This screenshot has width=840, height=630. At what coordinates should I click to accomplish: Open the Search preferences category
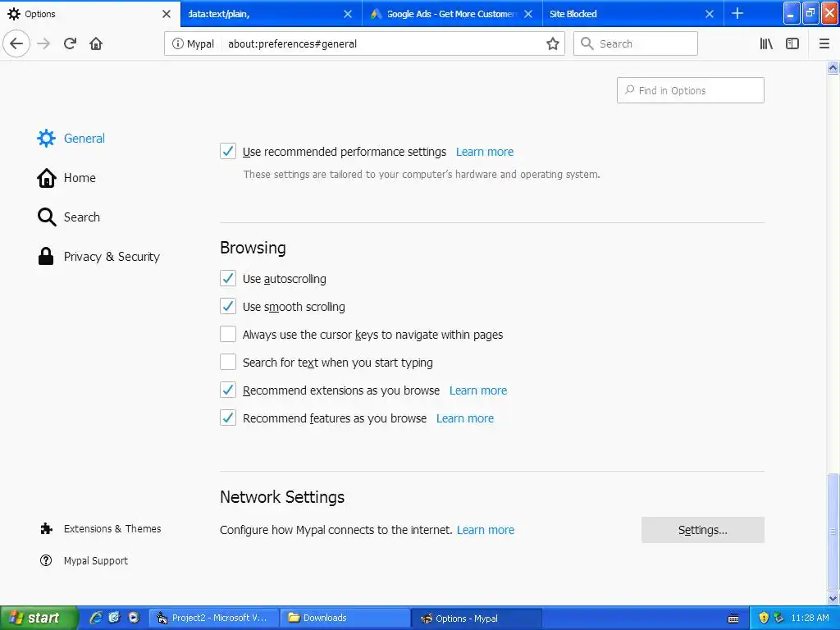coord(69,217)
